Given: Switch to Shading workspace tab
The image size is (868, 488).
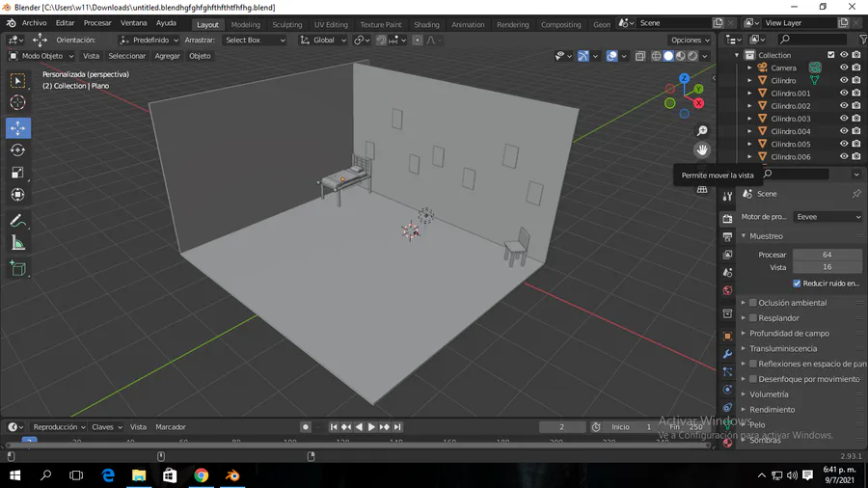Looking at the screenshot, I should coord(426,24).
